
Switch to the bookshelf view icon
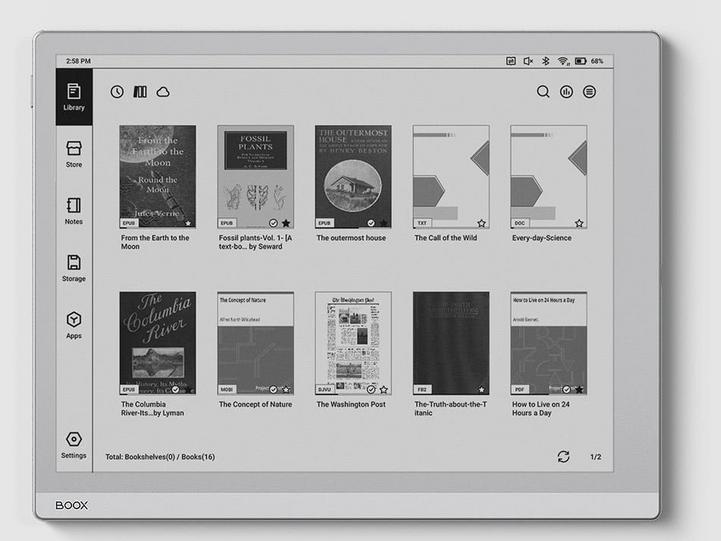click(x=140, y=92)
